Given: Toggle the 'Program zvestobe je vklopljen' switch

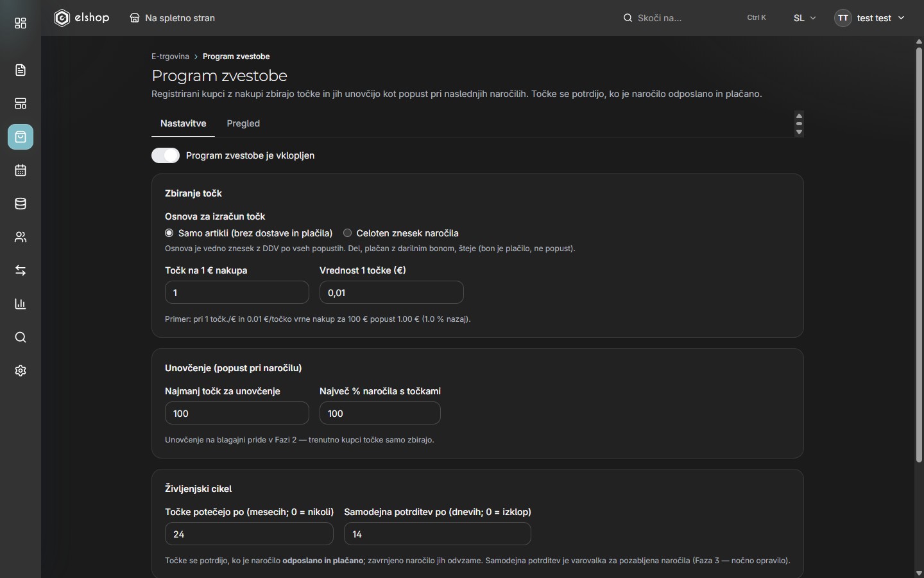Looking at the screenshot, I should [x=166, y=155].
